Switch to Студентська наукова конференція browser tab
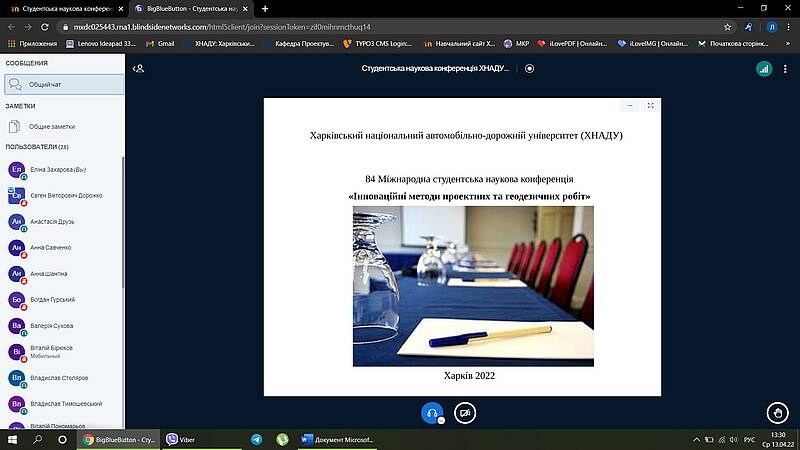 pos(64,9)
